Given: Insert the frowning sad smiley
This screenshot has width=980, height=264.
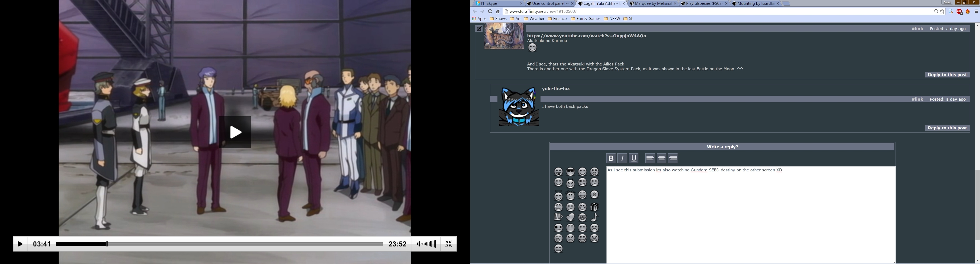Looking at the screenshot, I should 594,228.
